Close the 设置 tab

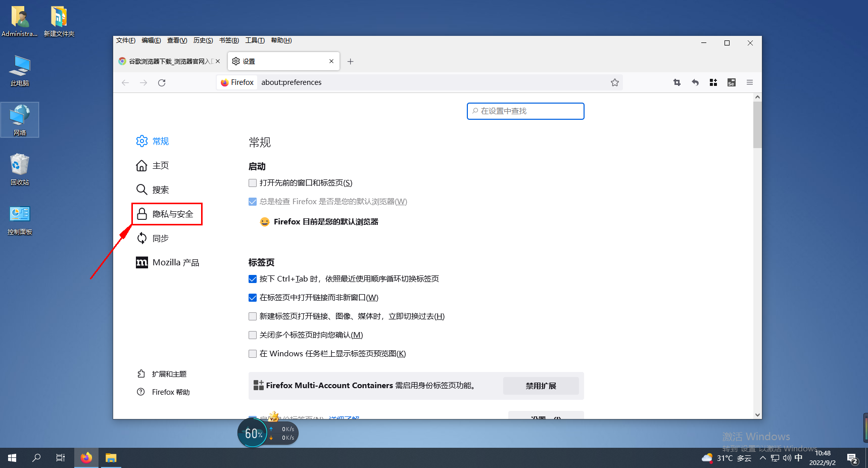tap(331, 61)
